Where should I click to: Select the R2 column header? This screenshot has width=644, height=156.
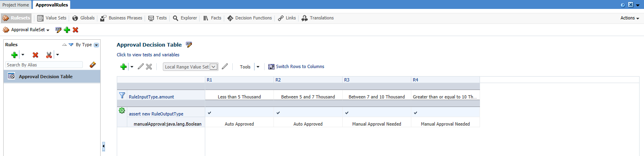click(308, 80)
